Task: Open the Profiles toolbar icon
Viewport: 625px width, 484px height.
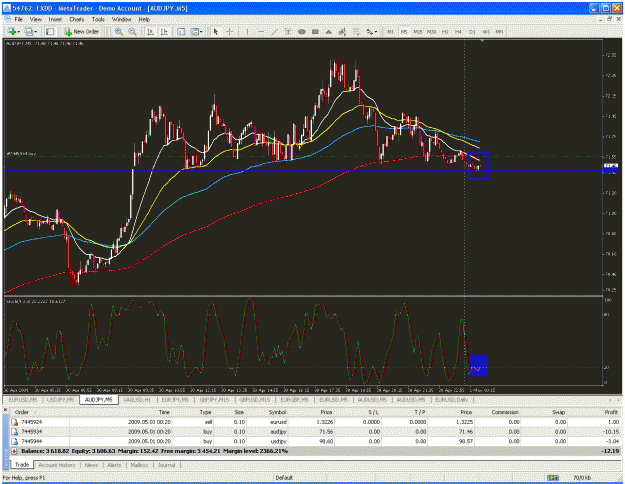Action: [29, 31]
